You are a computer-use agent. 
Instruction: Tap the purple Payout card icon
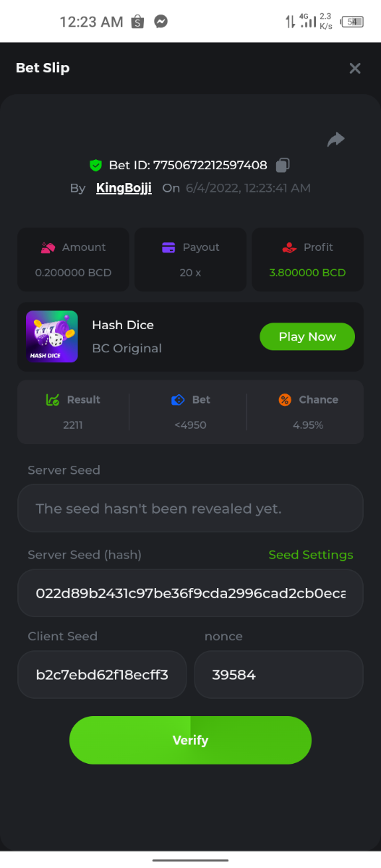(168, 247)
